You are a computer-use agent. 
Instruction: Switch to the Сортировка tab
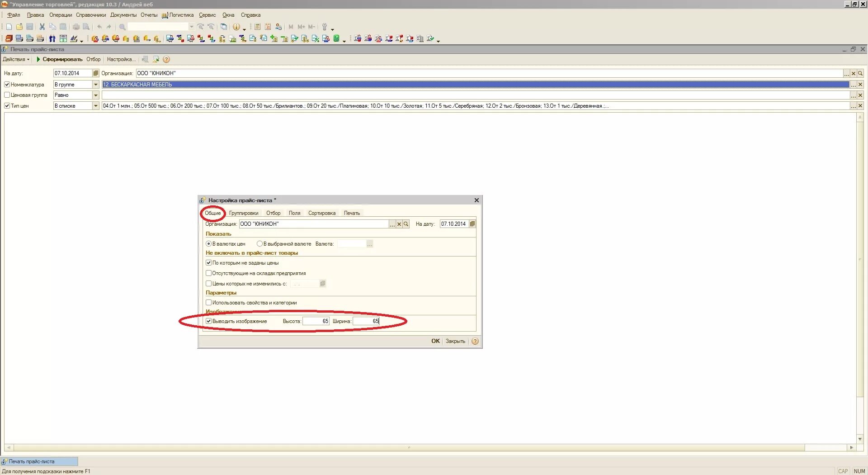click(322, 213)
